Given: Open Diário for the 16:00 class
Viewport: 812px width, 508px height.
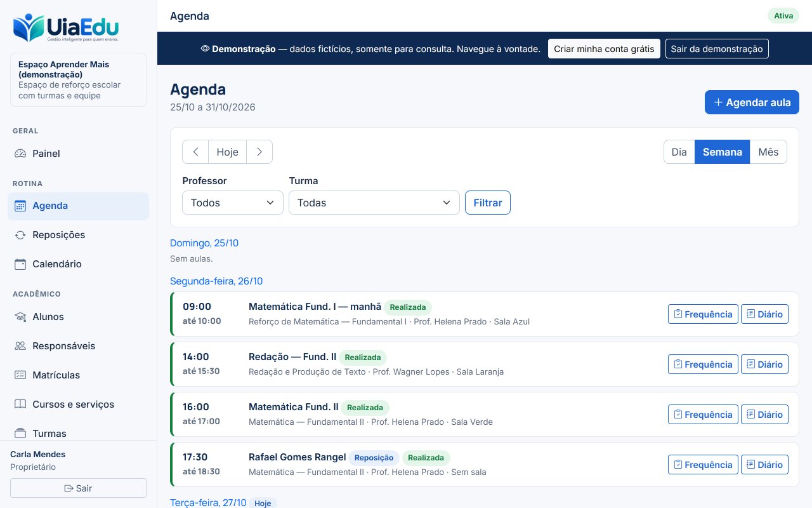Looking at the screenshot, I should coord(764,415).
